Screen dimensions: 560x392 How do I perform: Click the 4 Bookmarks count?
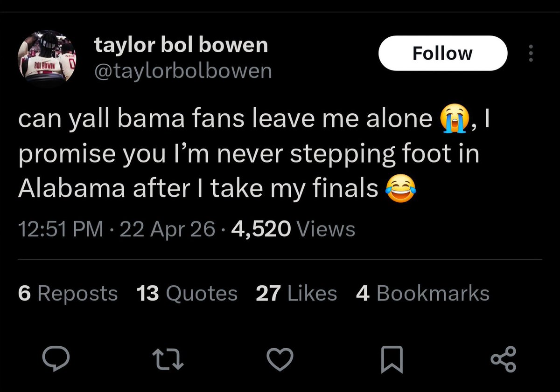point(422,293)
